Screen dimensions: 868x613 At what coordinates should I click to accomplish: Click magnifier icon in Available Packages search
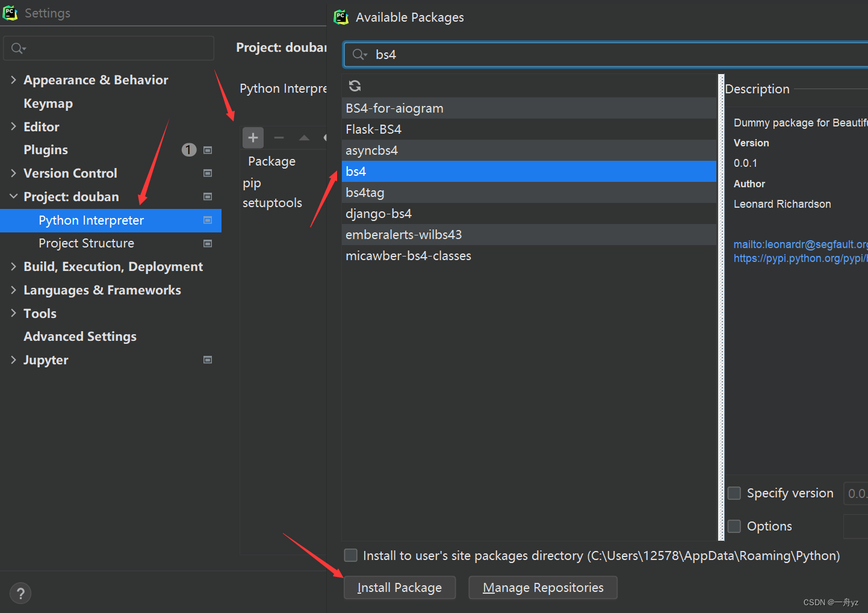pos(359,55)
